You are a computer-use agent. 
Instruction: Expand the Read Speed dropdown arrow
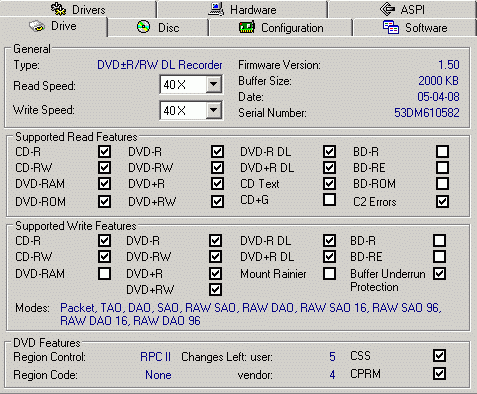[213, 84]
